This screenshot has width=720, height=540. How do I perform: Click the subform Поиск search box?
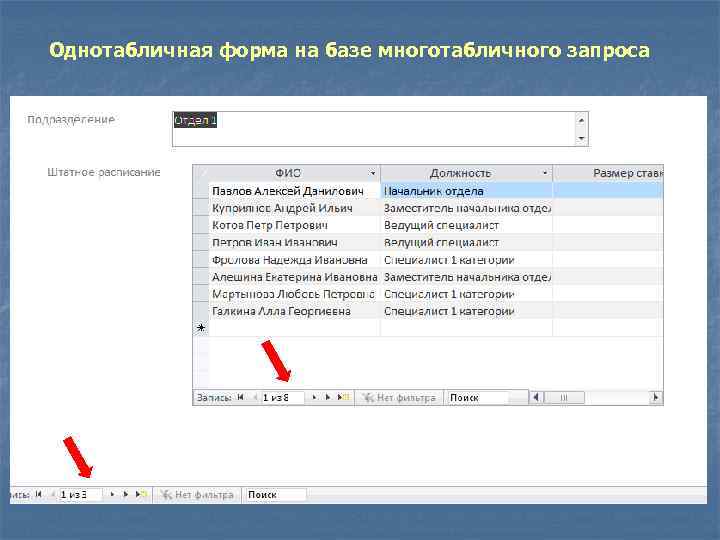pyautogui.click(x=478, y=398)
